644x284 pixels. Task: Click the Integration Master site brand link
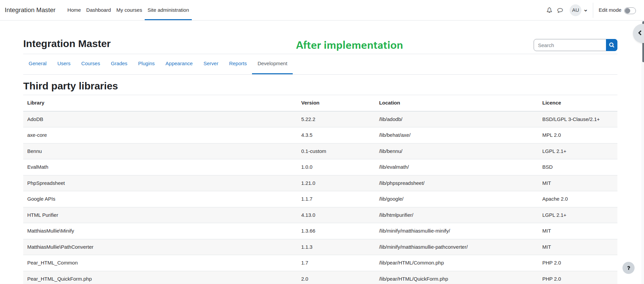pos(30,10)
